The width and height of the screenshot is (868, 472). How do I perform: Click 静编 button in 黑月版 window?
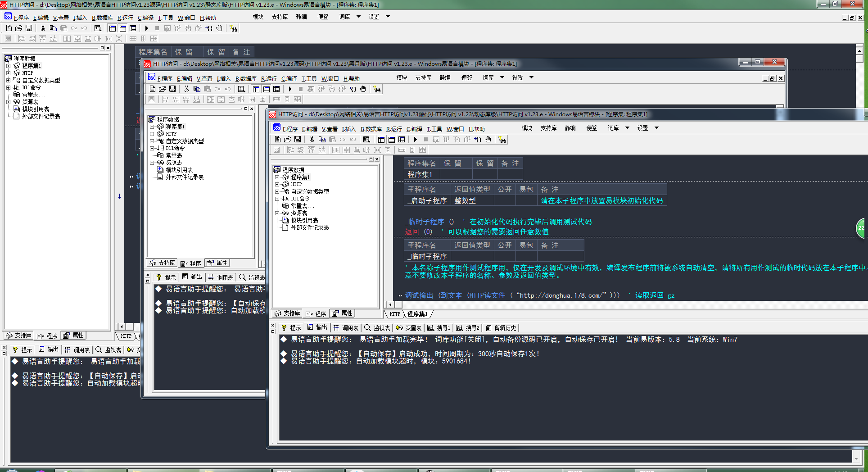pos(445,77)
